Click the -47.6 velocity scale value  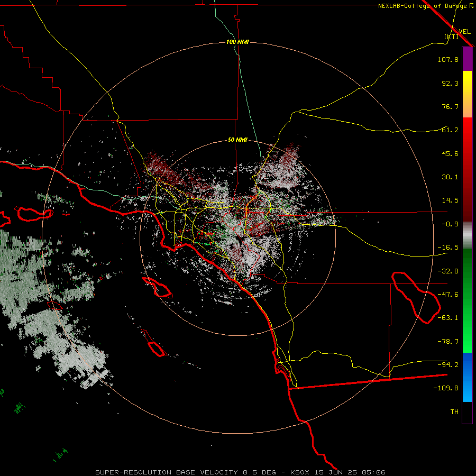[x=448, y=295]
